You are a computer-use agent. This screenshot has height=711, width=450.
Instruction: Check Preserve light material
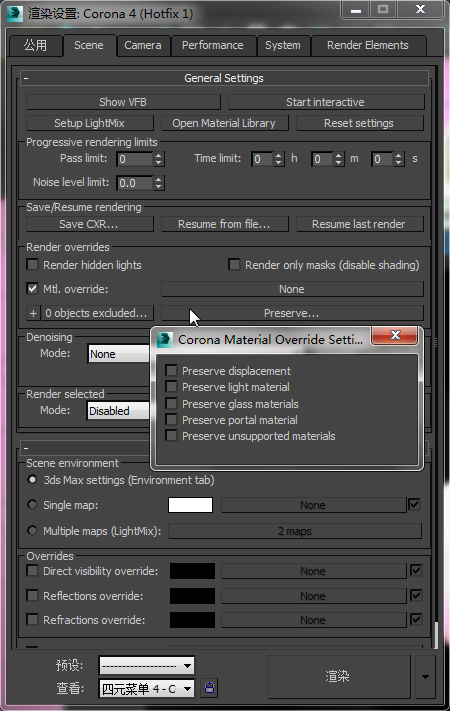(x=171, y=387)
